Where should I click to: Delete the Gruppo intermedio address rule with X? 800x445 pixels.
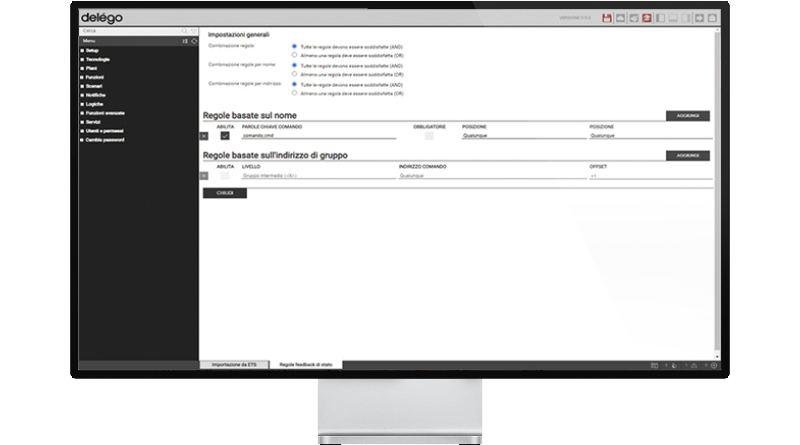tap(204, 176)
